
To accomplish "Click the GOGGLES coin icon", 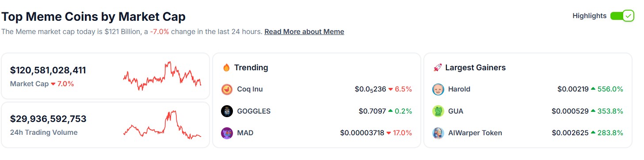I will point(227,111).
